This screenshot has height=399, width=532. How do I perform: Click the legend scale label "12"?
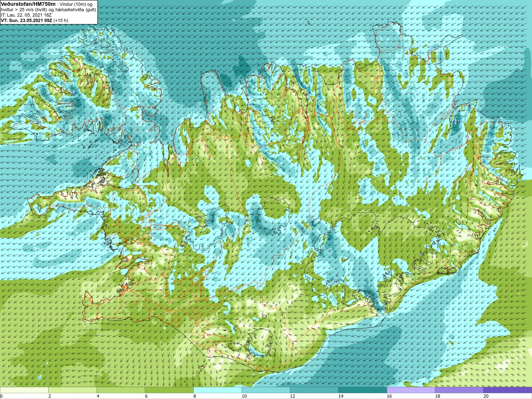point(293,396)
